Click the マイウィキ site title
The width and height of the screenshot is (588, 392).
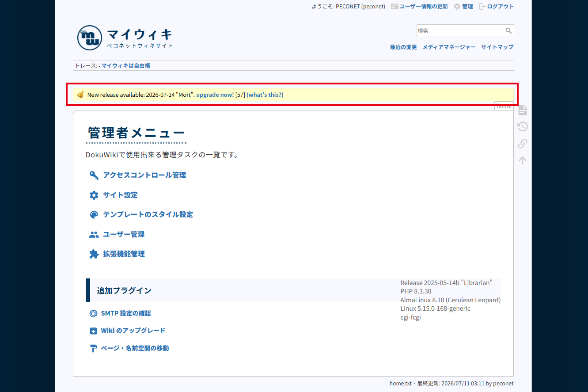tap(140, 34)
